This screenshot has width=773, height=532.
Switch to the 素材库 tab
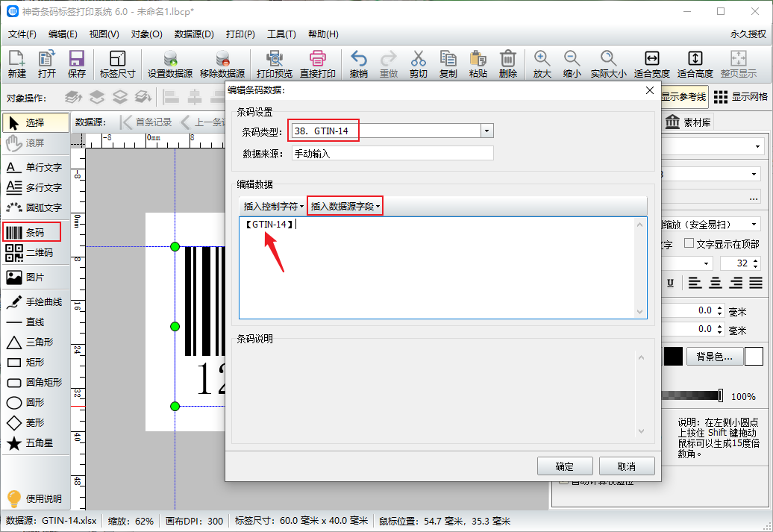(x=688, y=122)
